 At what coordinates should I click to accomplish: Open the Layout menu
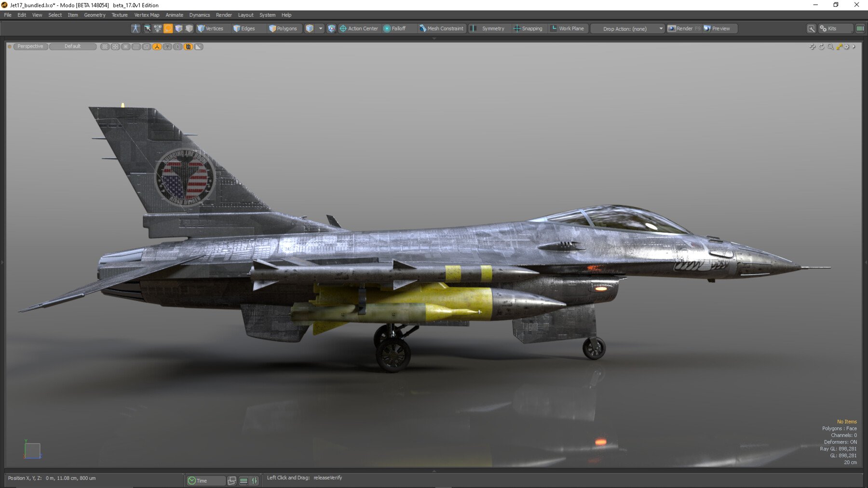click(x=245, y=15)
